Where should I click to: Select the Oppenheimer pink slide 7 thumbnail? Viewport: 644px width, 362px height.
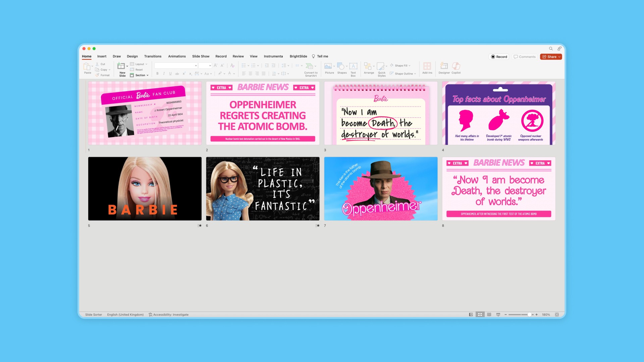pos(381,189)
